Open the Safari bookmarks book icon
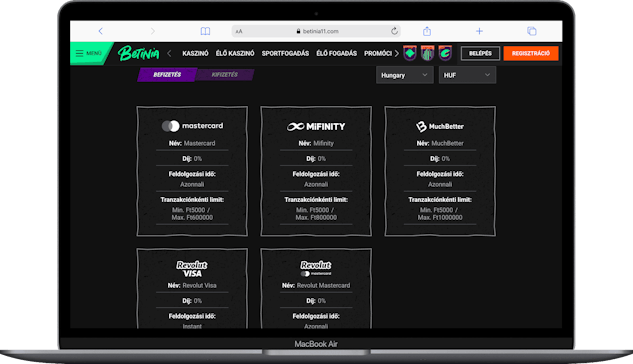 (x=205, y=31)
